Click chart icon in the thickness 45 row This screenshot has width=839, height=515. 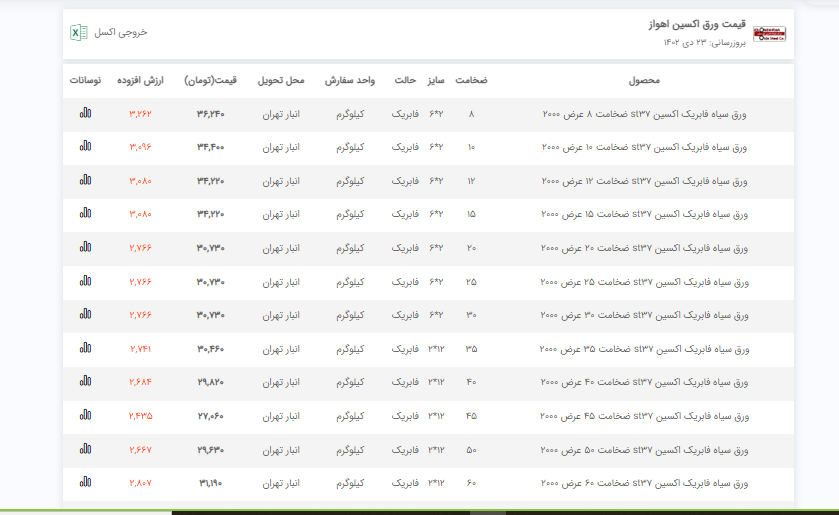coord(85,416)
